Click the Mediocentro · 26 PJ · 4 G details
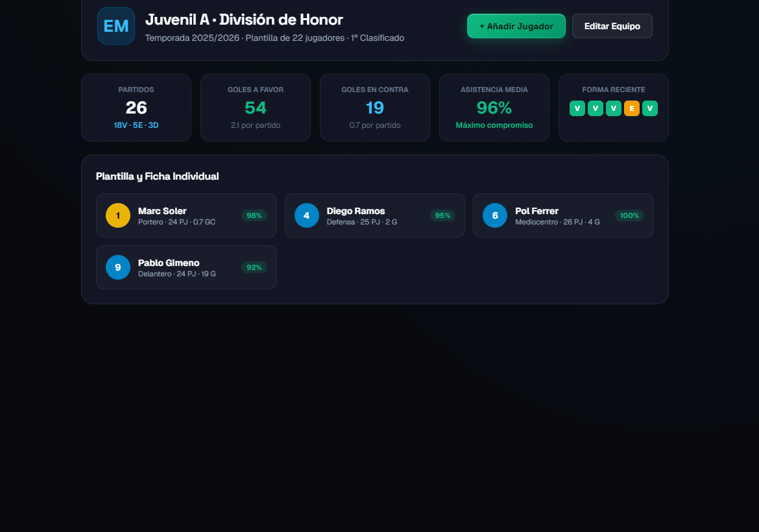 pos(557,222)
